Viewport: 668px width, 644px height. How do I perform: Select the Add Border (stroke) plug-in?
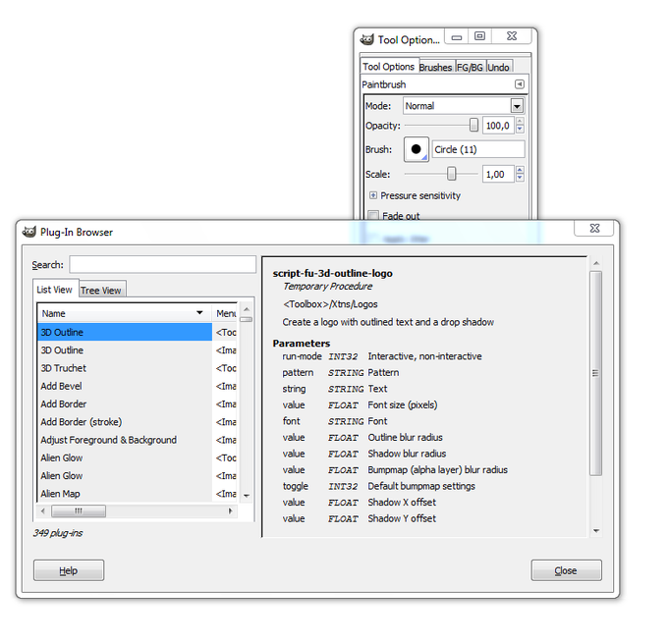138,421
